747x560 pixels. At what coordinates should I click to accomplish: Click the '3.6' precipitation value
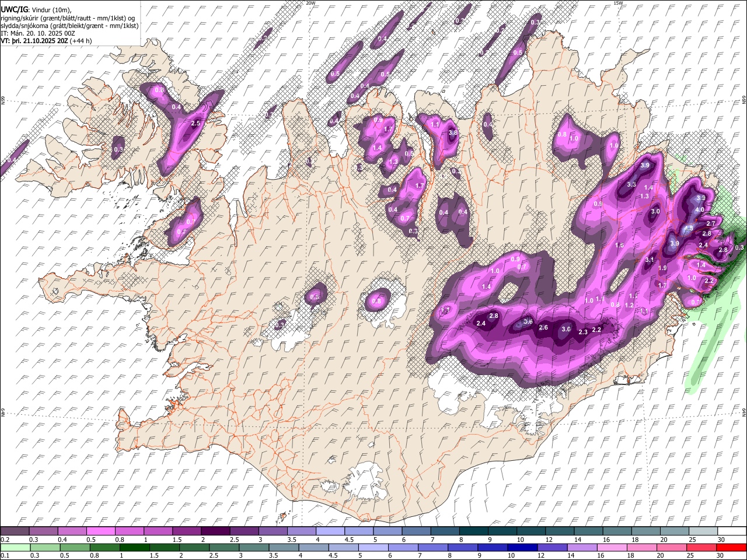pyautogui.click(x=528, y=321)
